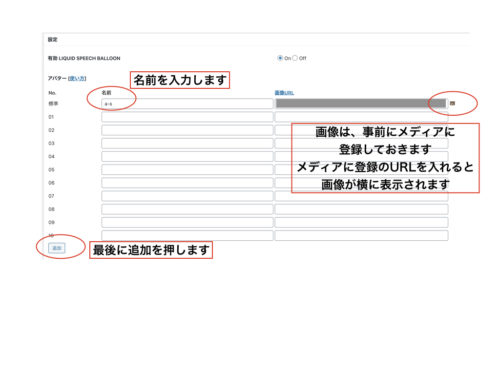500x375 pixels.
Task: Click the name field in row 01
Action: [187, 117]
